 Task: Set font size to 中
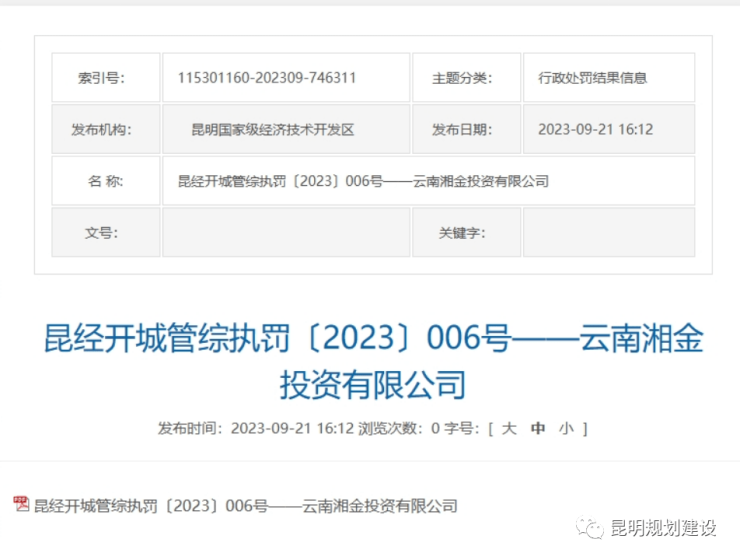pos(538,428)
